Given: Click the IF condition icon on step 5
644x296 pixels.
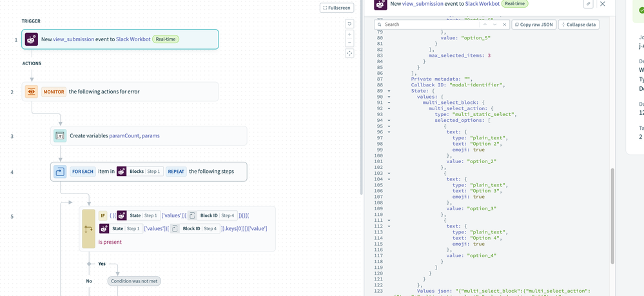Looking at the screenshot, I should pyautogui.click(x=88, y=229).
